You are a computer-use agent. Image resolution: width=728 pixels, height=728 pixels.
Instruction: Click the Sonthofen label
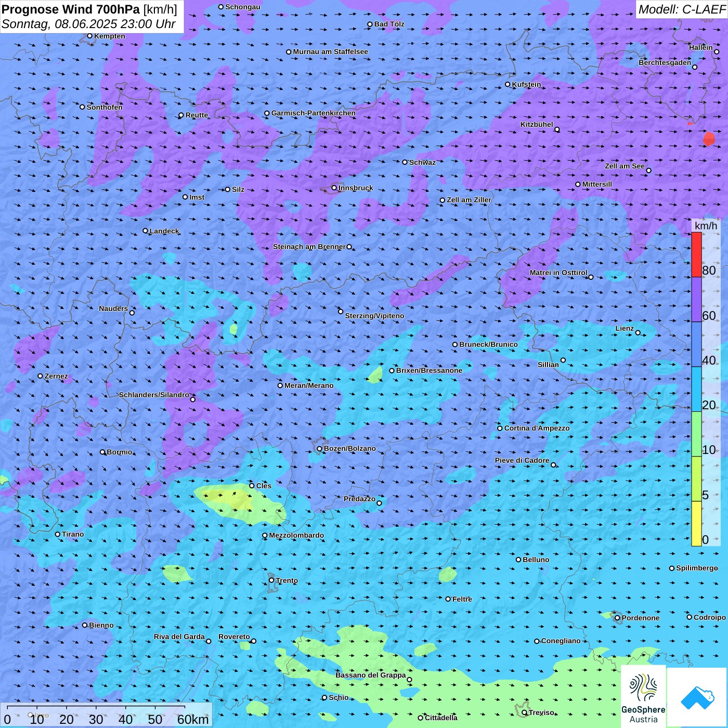[105, 107]
